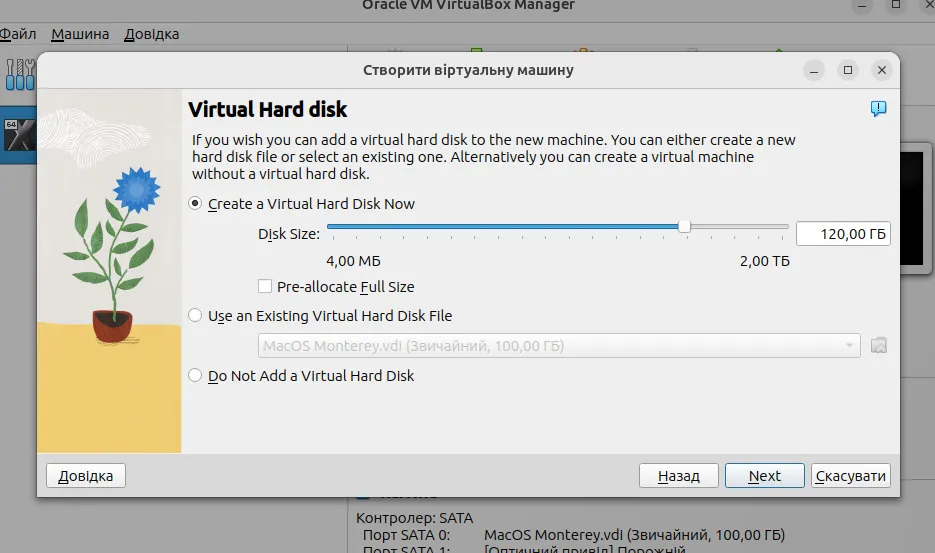935x553 pixels.
Task: Open the Файл menu
Action: [18, 34]
